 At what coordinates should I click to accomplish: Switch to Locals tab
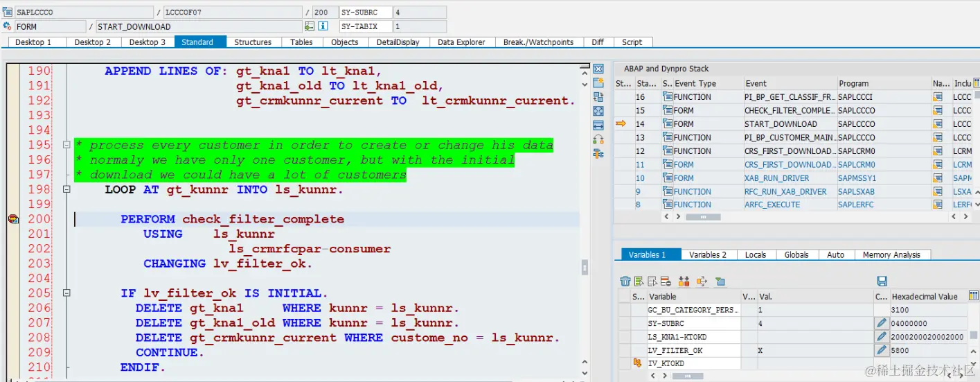[x=756, y=254]
